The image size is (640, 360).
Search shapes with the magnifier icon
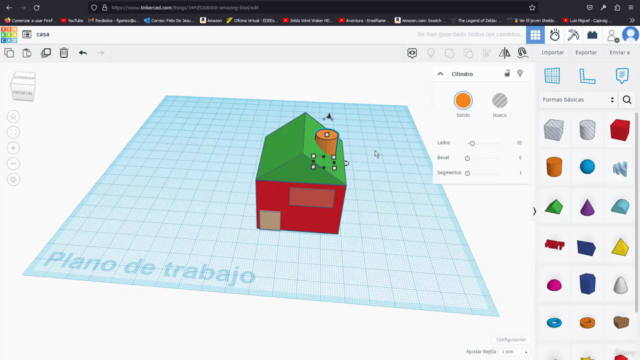click(627, 100)
